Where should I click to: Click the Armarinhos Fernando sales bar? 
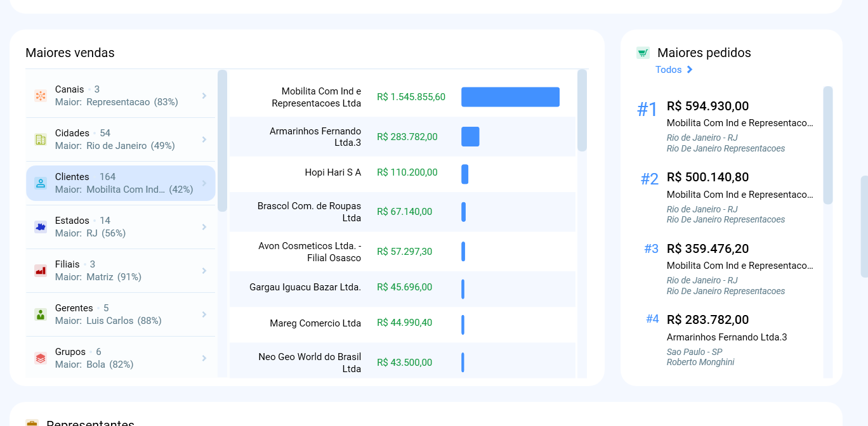coord(470,137)
